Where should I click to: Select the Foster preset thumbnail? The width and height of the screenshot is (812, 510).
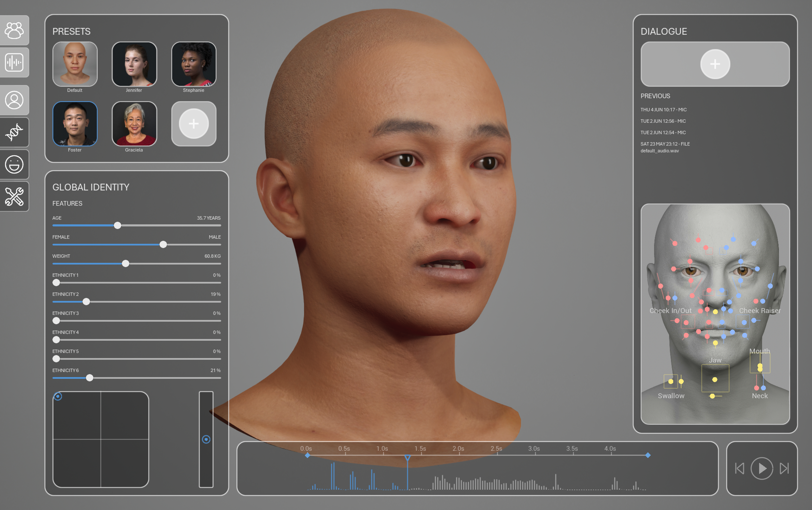coord(75,124)
